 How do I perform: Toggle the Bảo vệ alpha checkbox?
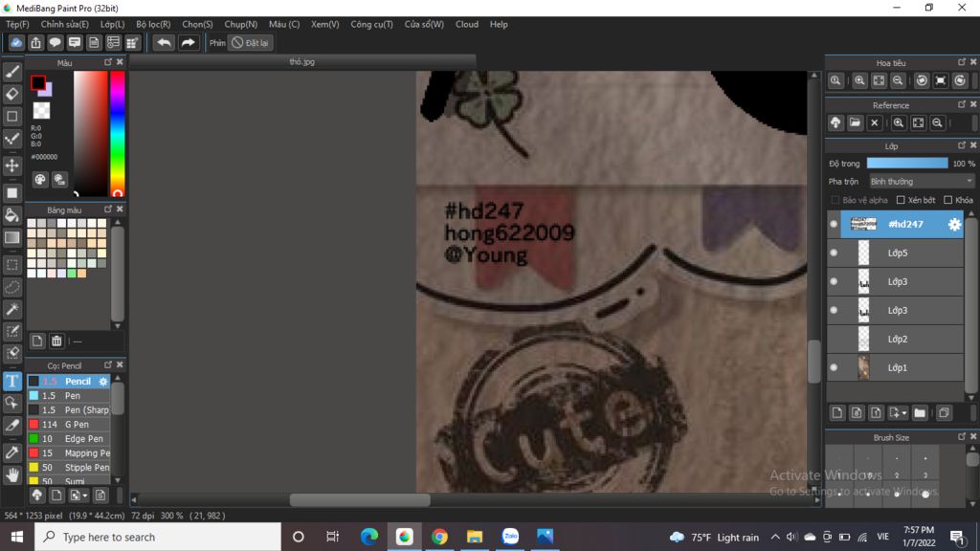tap(835, 200)
